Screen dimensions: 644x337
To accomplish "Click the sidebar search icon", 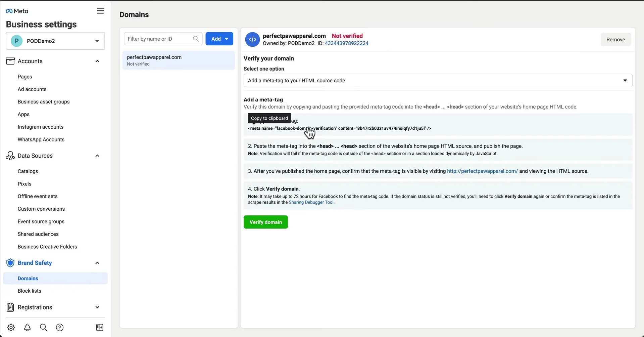I will [44, 327].
